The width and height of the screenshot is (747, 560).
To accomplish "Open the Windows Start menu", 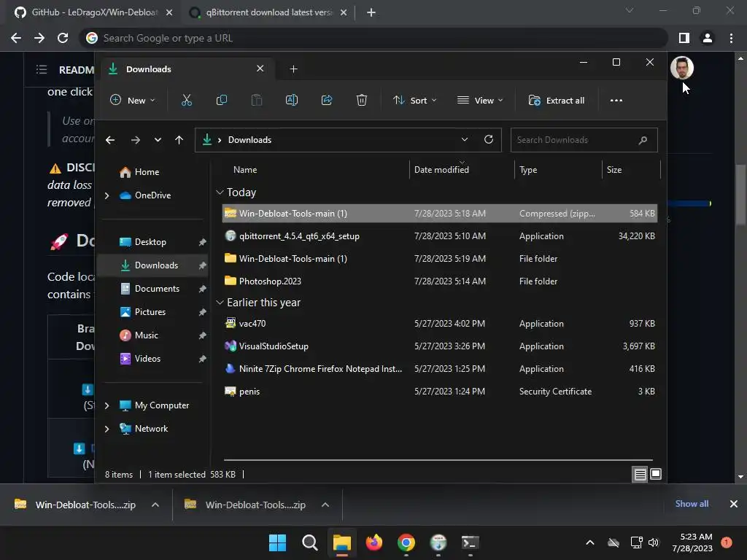I will pos(277,542).
